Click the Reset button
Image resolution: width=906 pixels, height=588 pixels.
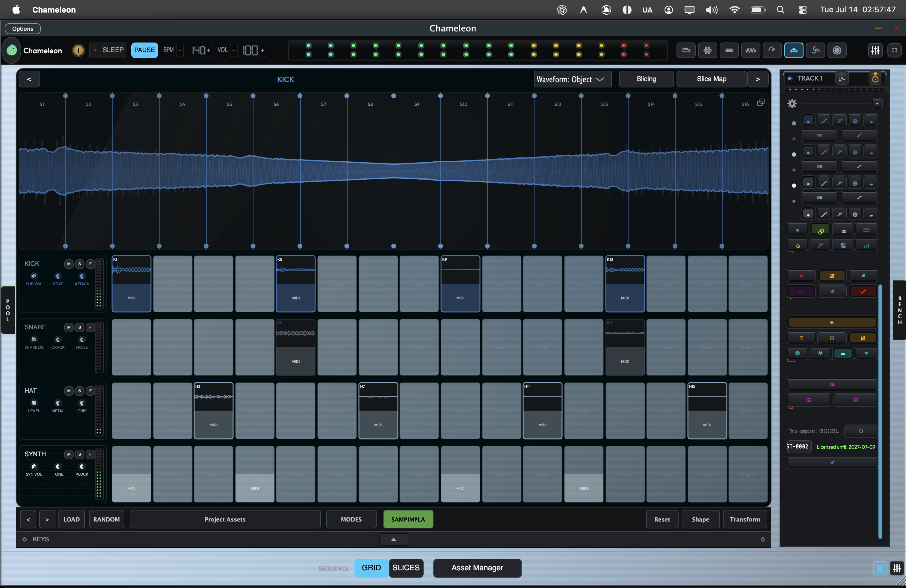(662, 519)
